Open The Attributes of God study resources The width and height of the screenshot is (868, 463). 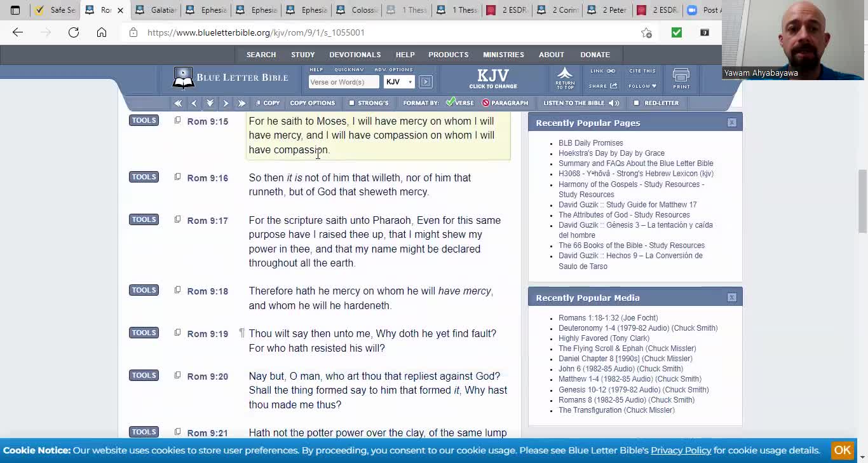624,215
